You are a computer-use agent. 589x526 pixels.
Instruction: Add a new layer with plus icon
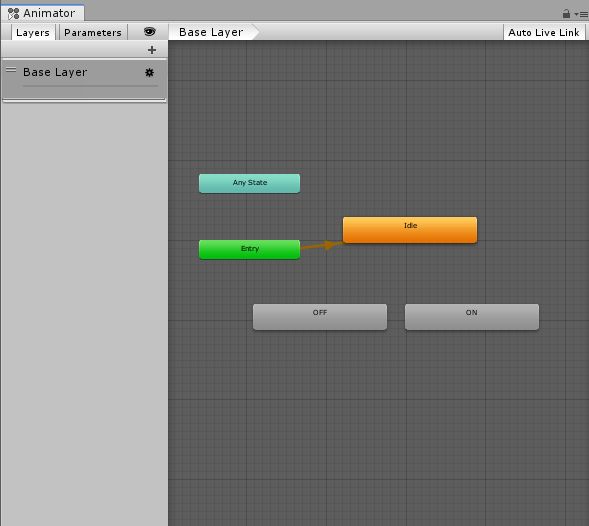click(x=152, y=50)
